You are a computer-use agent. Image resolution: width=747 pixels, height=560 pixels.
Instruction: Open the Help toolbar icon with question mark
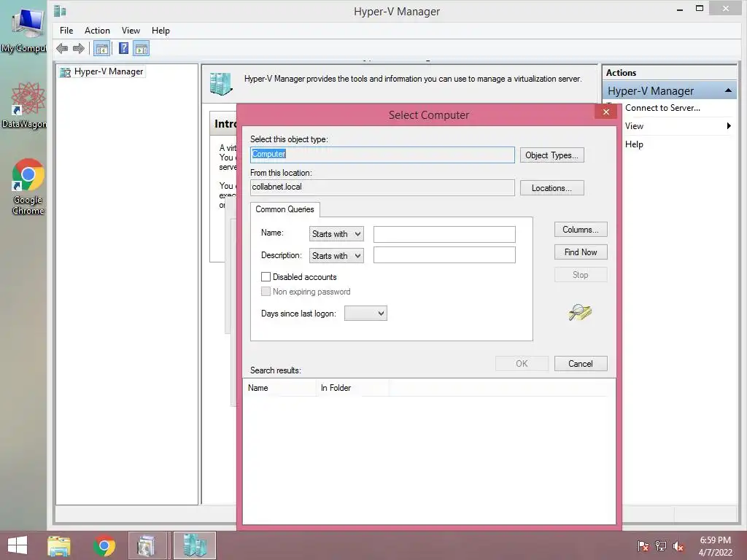click(x=123, y=48)
